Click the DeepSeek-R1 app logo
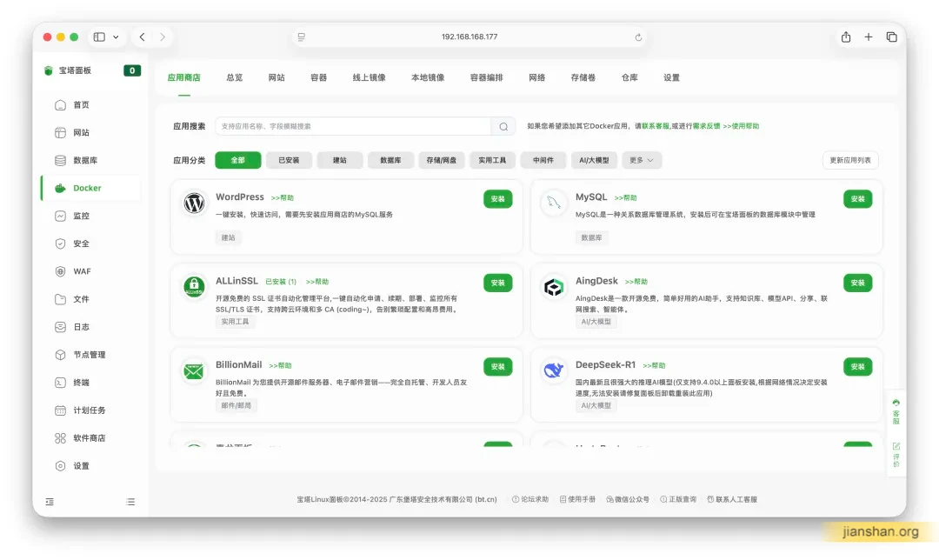Viewport: 939px width, 560px height. 554,370
